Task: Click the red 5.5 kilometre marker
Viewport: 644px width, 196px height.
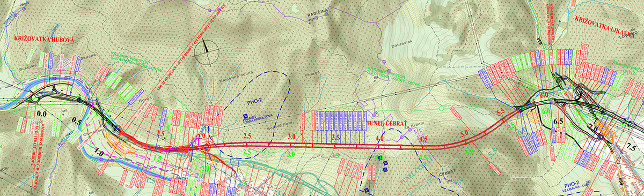Action: [502, 111]
